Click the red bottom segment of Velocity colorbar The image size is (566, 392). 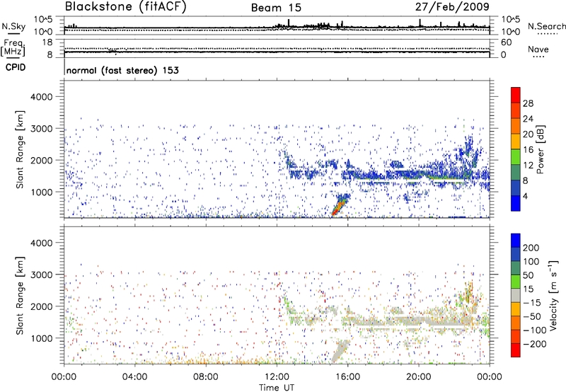click(516, 350)
